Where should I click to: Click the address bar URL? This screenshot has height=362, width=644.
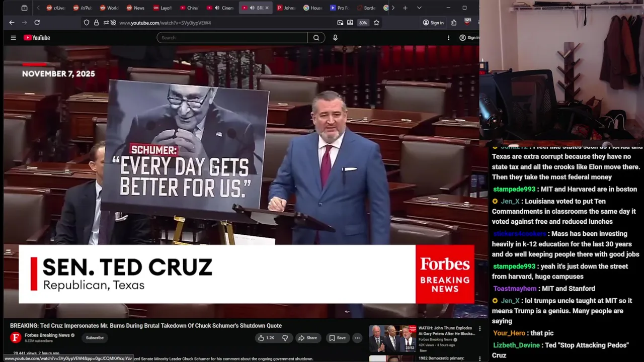(165, 23)
